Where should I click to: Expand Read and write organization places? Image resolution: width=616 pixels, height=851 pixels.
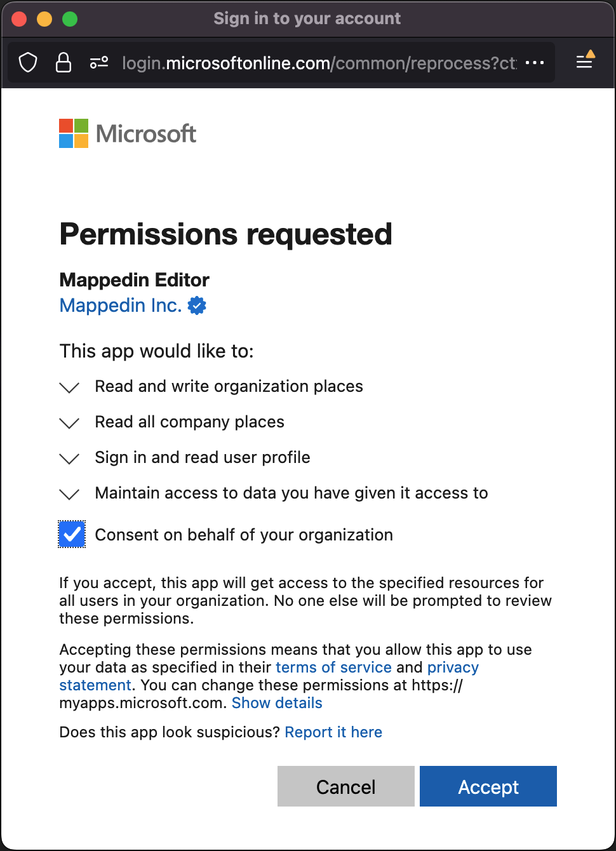coord(69,387)
